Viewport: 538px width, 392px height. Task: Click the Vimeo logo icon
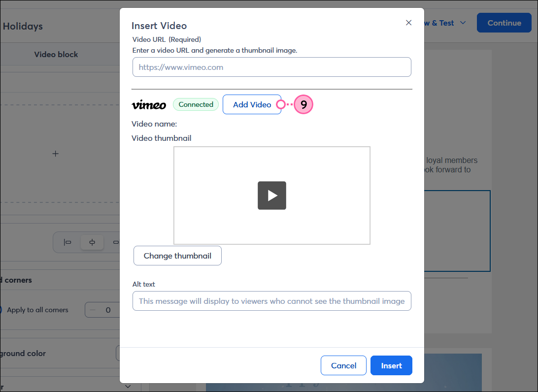149,104
